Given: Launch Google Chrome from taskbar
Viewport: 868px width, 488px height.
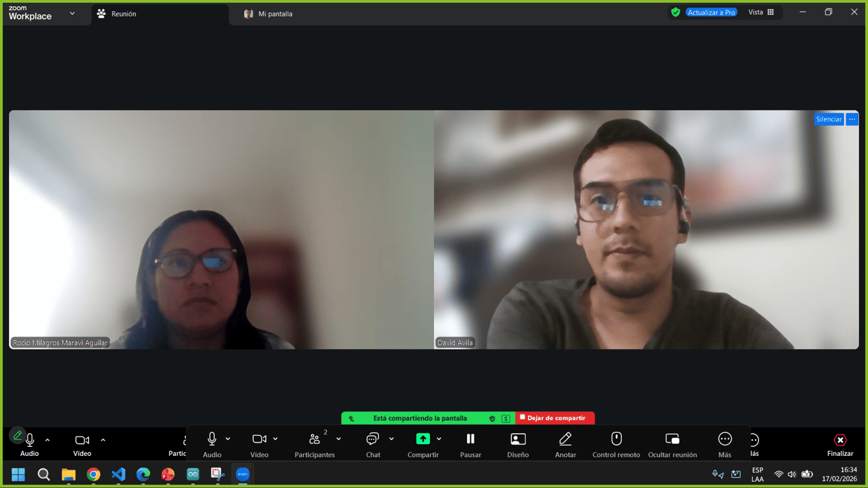Looking at the screenshot, I should (93, 474).
